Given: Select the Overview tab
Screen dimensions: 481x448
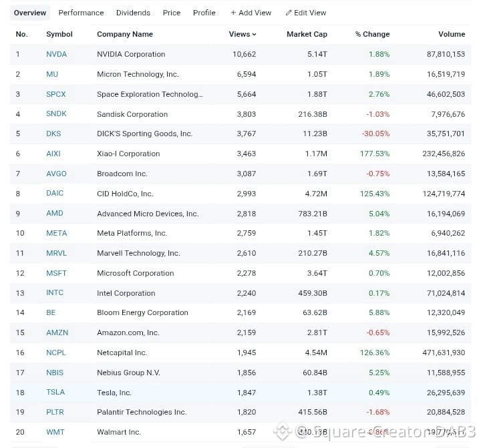Looking at the screenshot, I should pyautogui.click(x=30, y=13).
